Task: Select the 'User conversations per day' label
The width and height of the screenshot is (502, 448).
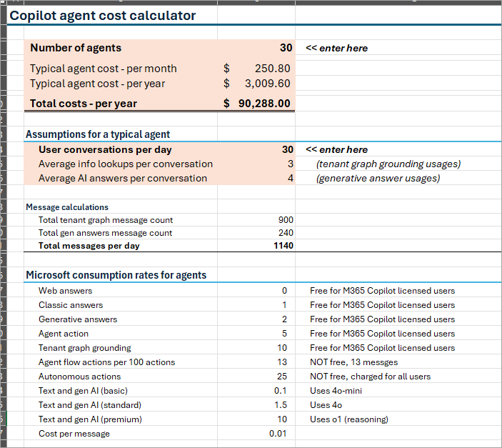Action: coord(105,149)
